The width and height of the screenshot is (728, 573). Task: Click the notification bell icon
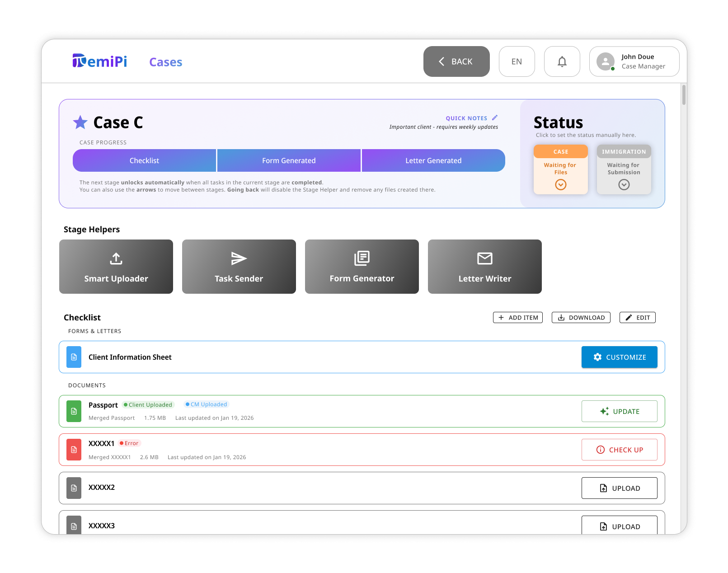(x=562, y=61)
